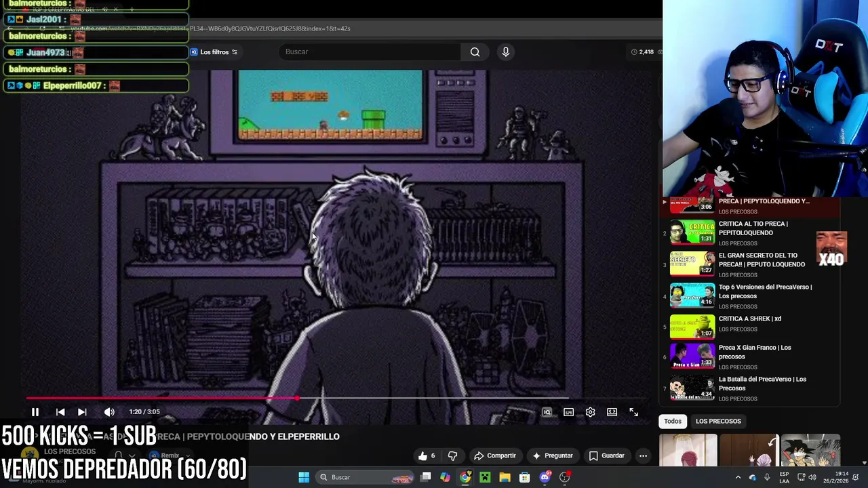Screen dimensions: 868x488
Task: Dislike the video with thumbs down
Action: pos(452,455)
